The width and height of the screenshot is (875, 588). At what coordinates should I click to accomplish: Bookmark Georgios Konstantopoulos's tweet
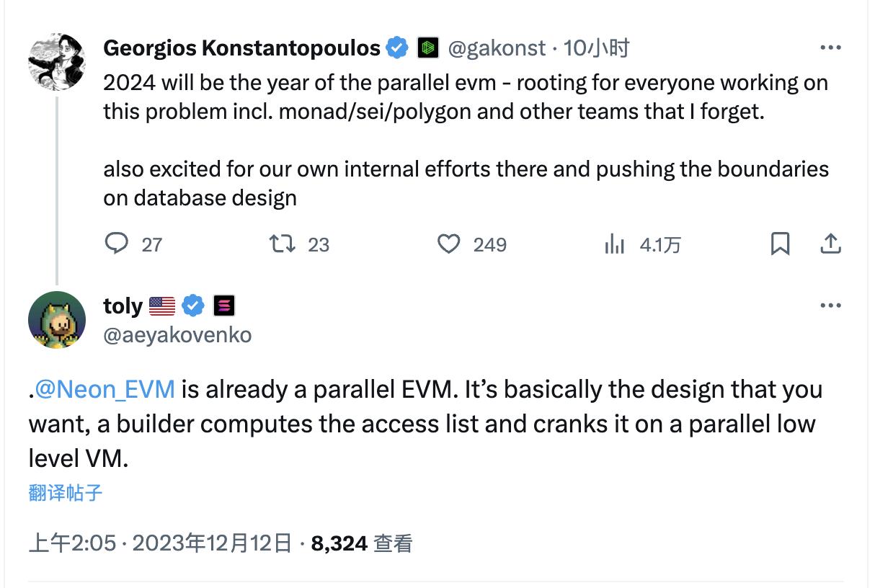780,244
